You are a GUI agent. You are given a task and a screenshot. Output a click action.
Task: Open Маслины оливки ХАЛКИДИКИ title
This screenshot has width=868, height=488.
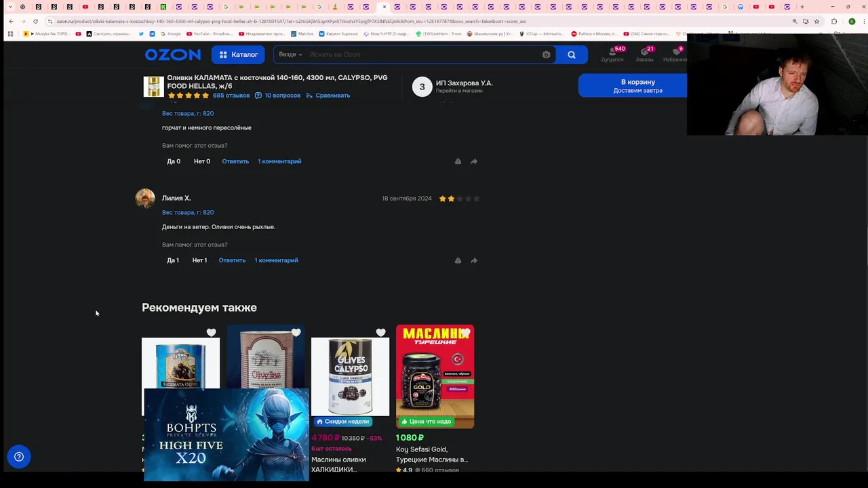coord(339,464)
